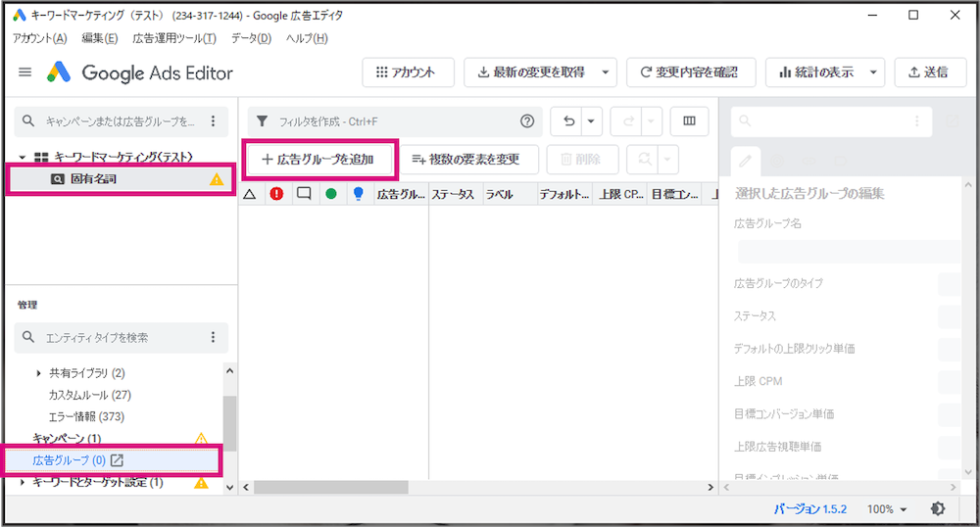Viewport: 980px width, 527px height.
Task: Open campaign search options (three dots)
Action: tap(213, 121)
